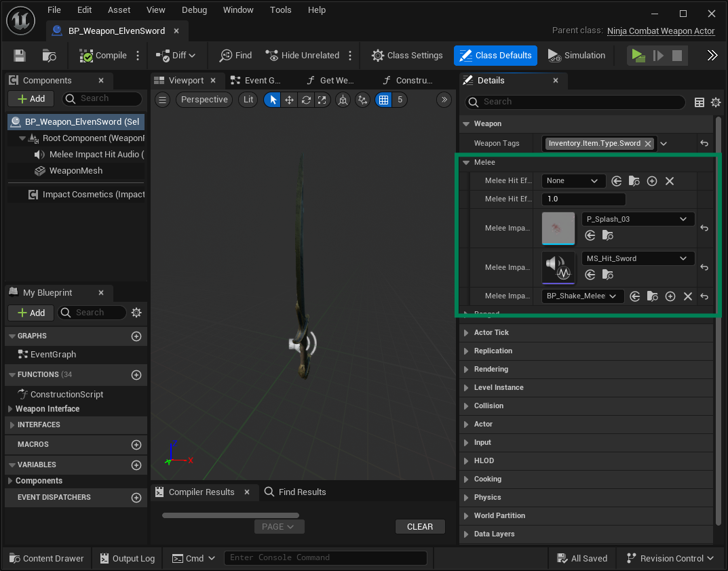Viewport: 728px width, 571px height.
Task: Toggle Class Defaults mode
Action: click(x=495, y=55)
